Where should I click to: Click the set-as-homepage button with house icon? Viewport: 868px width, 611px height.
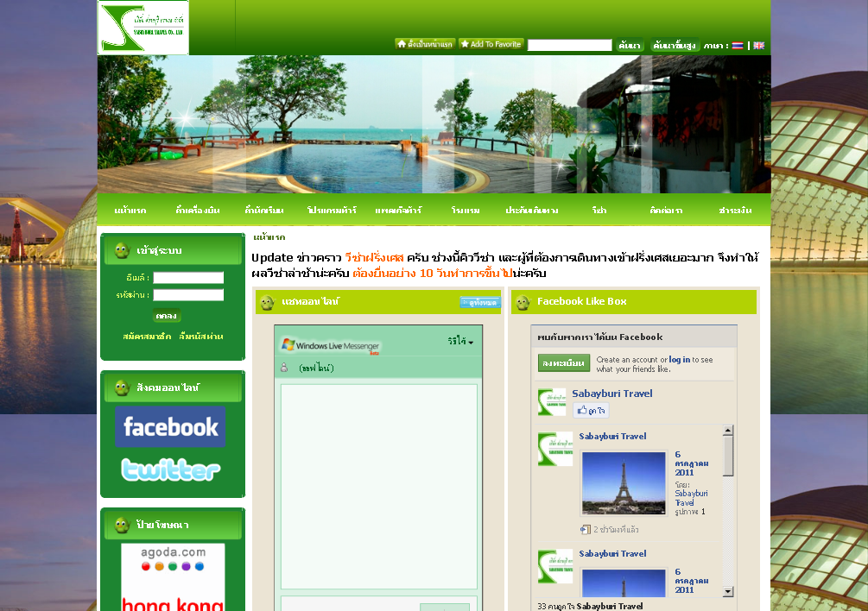click(425, 44)
